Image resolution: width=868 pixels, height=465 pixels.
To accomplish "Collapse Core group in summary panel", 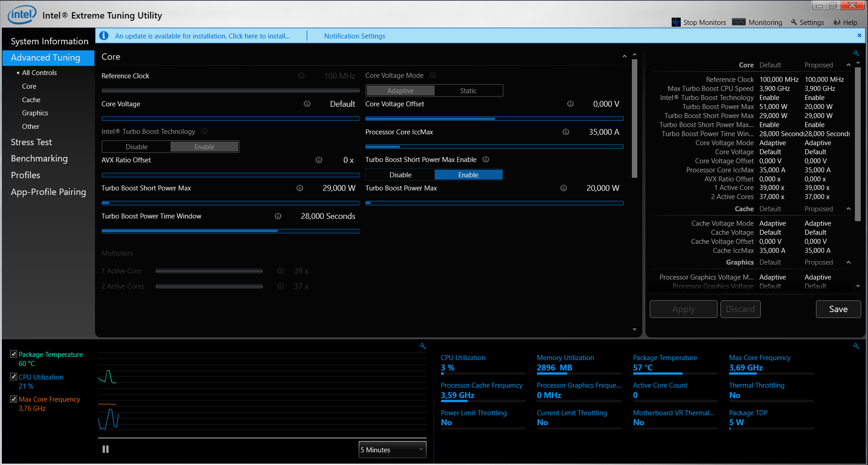I will coord(849,65).
